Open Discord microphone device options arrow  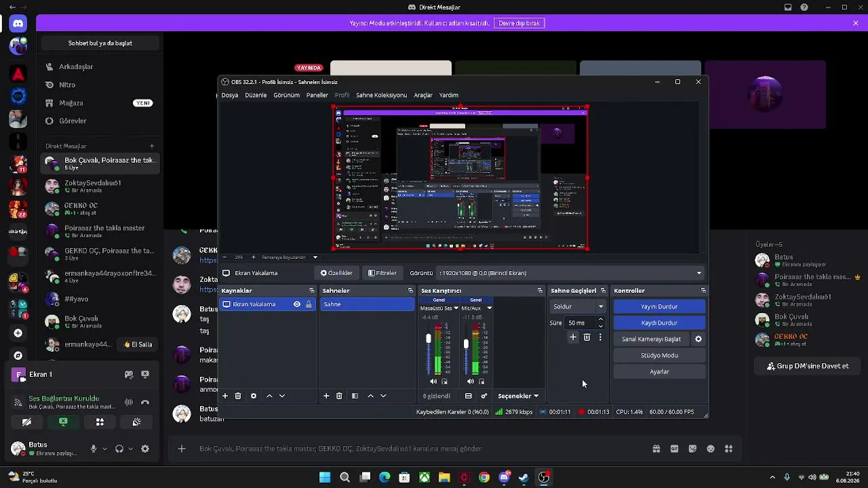tap(104, 449)
